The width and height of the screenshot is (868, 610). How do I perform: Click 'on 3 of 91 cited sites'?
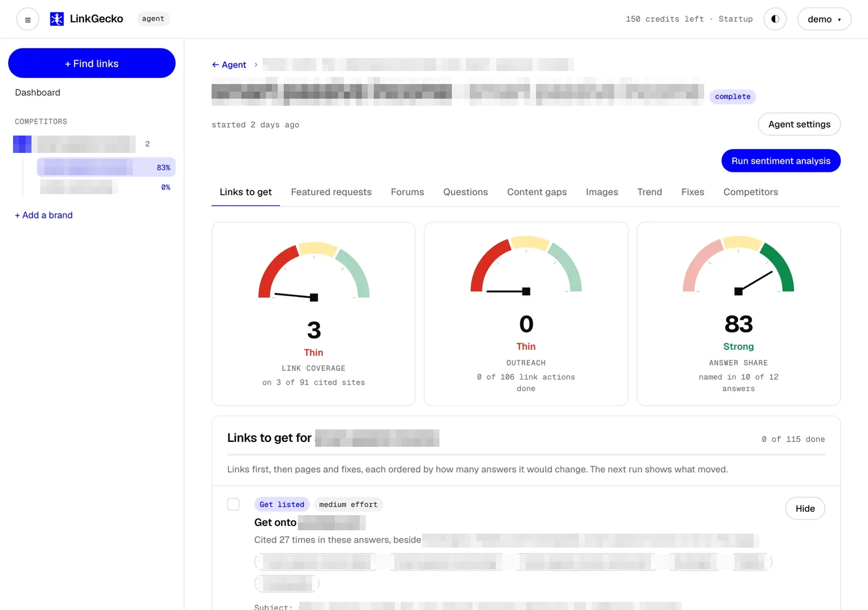tap(314, 382)
